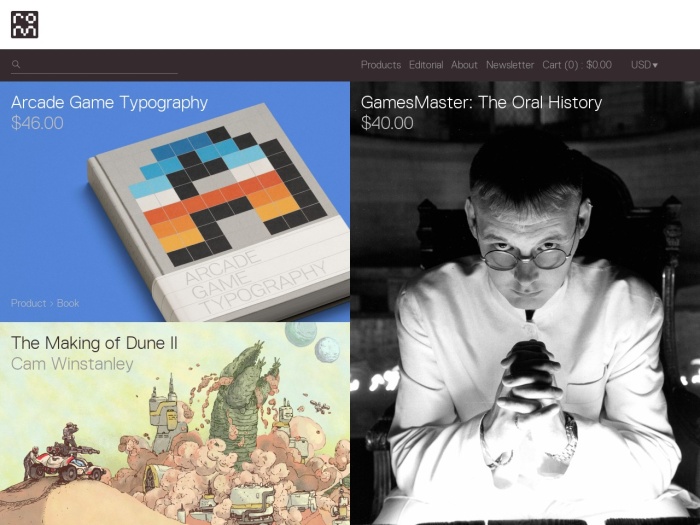Click the Book category breadcrumb

point(68,303)
